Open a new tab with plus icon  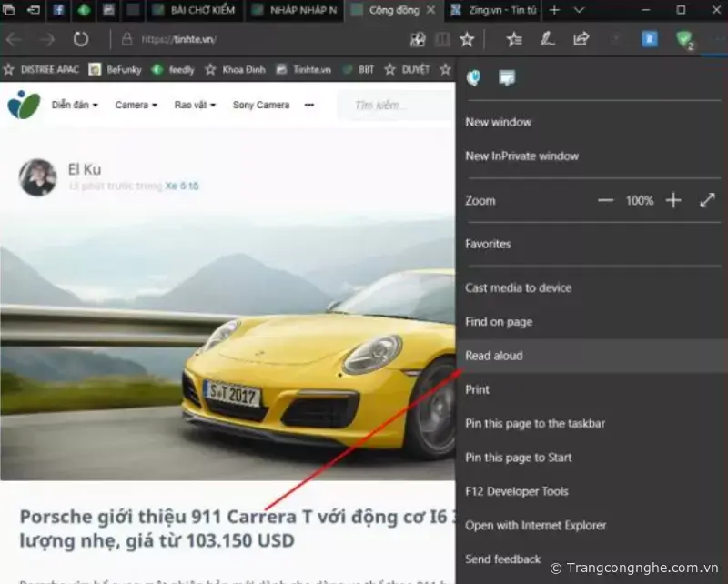(555, 10)
